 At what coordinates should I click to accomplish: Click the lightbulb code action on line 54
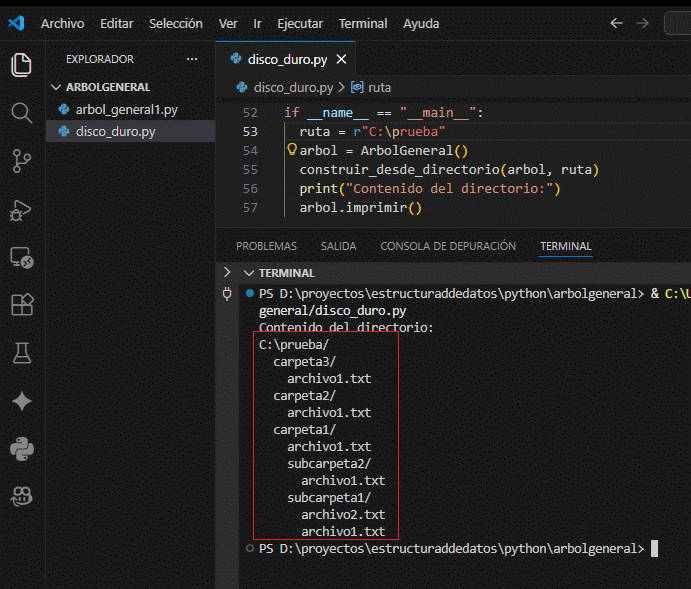click(292, 150)
